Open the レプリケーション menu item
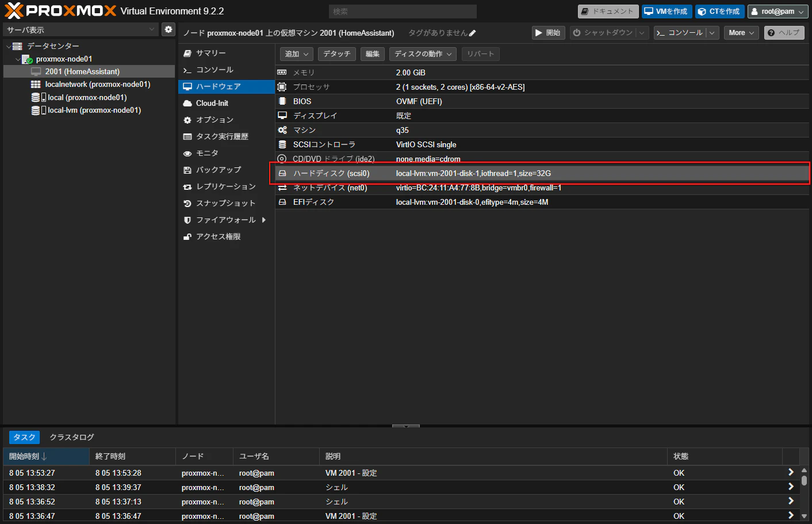The height and width of the screenshot is (524, 812). click(x=227, y=186)
